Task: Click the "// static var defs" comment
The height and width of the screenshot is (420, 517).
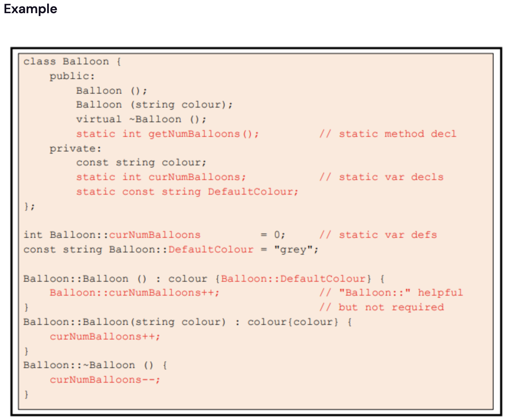Action: [378, 235]
